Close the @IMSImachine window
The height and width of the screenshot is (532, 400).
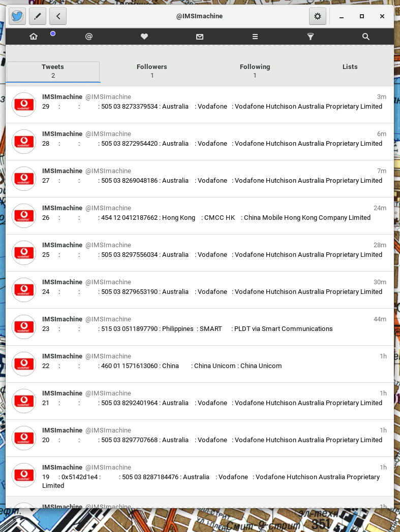click(x=382, y=16)
